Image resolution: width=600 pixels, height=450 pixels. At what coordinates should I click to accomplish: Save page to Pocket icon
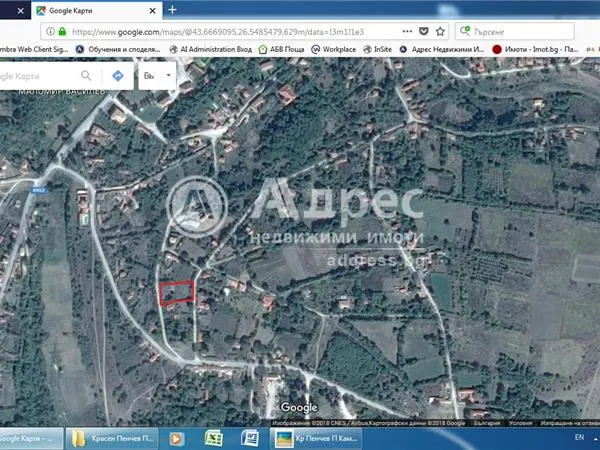pyautogui.click(x=424, y=31)
